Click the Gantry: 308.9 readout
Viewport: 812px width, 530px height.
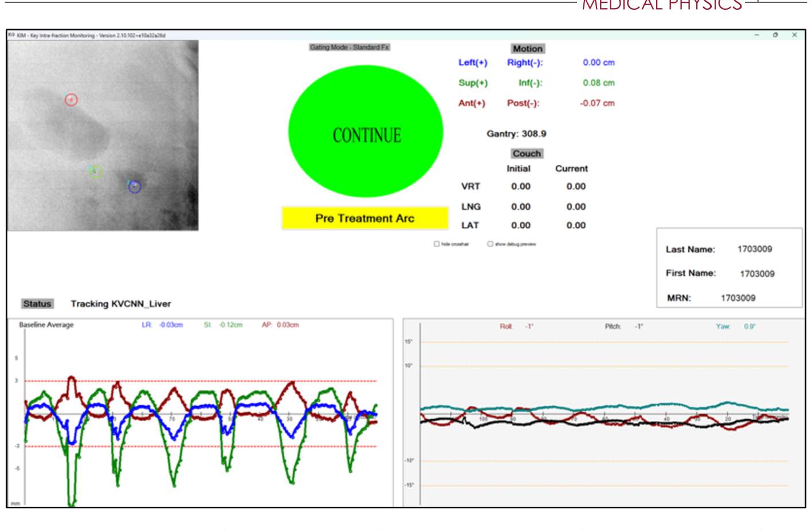[516, 134]
